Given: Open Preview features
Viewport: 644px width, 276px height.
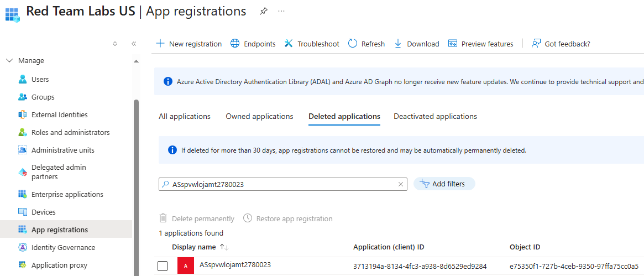Looking at the screenshot, I should (480, 44).
